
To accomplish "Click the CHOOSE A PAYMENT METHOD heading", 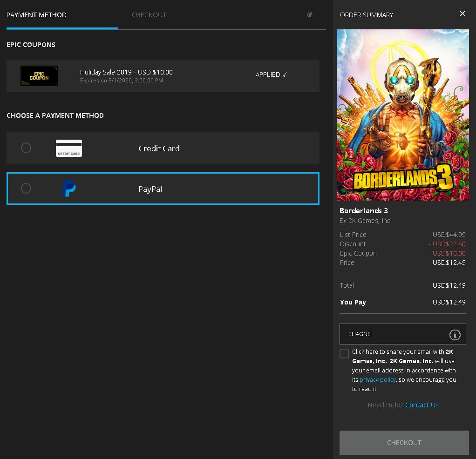I will (x=55, y=115).
